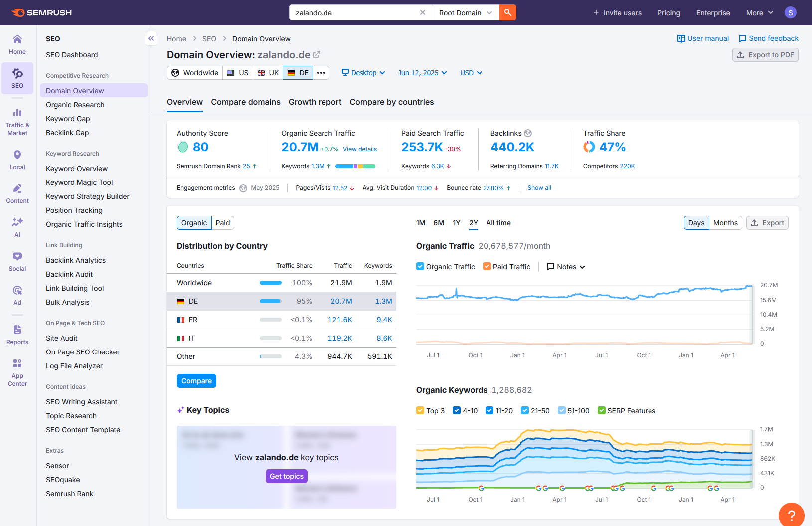Toggle 21-50 keywords checkbox
812x526 pixels.
point(525,411)
